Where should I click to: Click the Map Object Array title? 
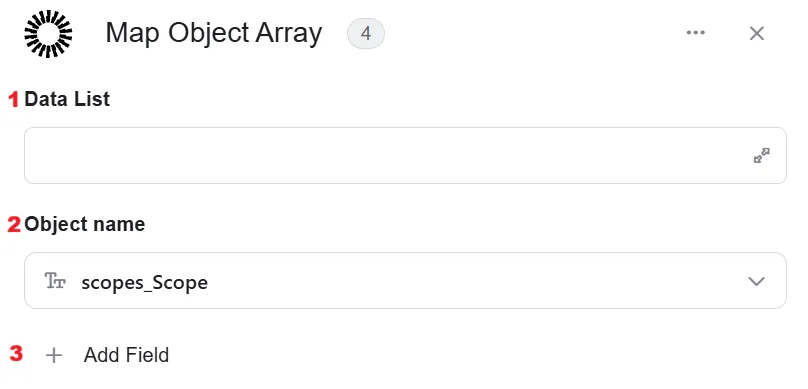click(214, 33)
